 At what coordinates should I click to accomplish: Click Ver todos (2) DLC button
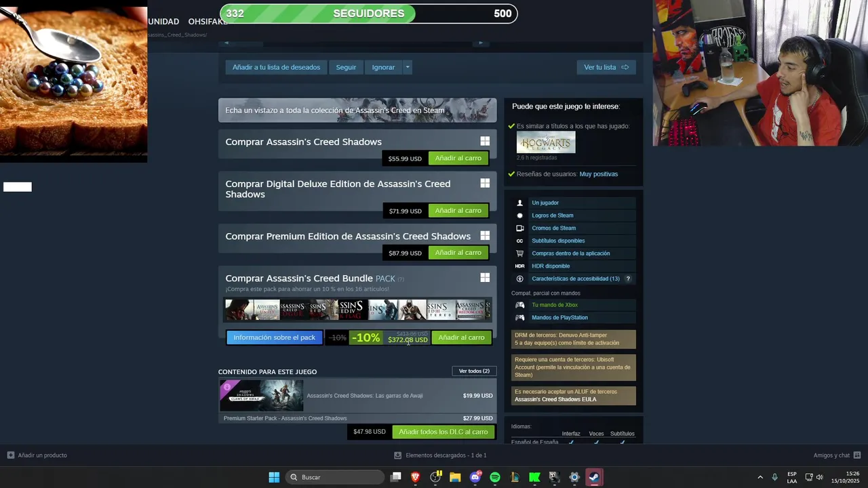pyautogui.click(x=474, y=371)
